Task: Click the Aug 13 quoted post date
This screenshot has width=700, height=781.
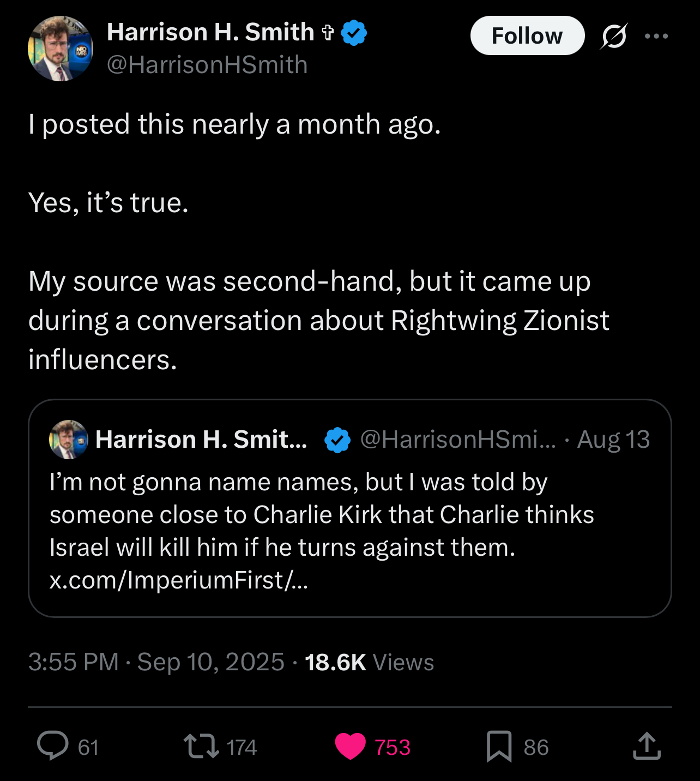Action: pos(613,440)
